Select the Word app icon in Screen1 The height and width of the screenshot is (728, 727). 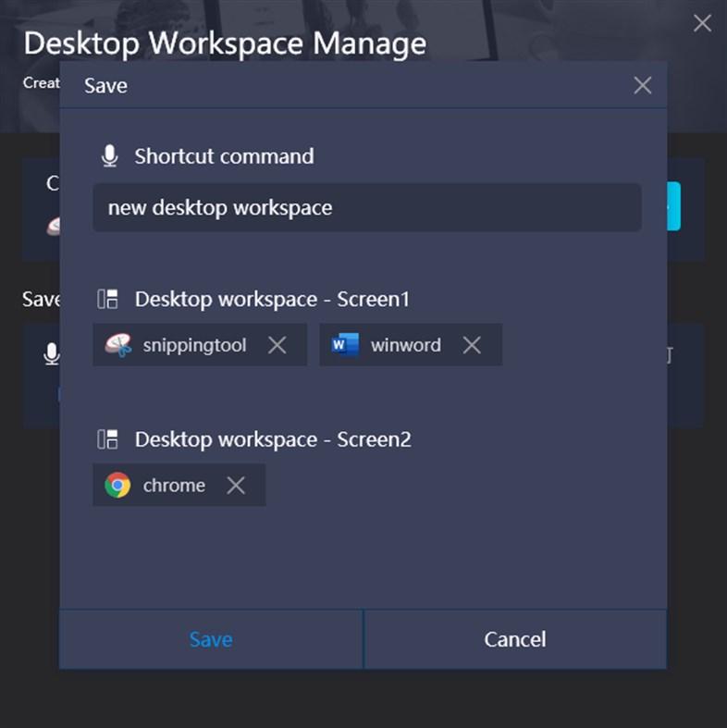(x=345, y=345)
